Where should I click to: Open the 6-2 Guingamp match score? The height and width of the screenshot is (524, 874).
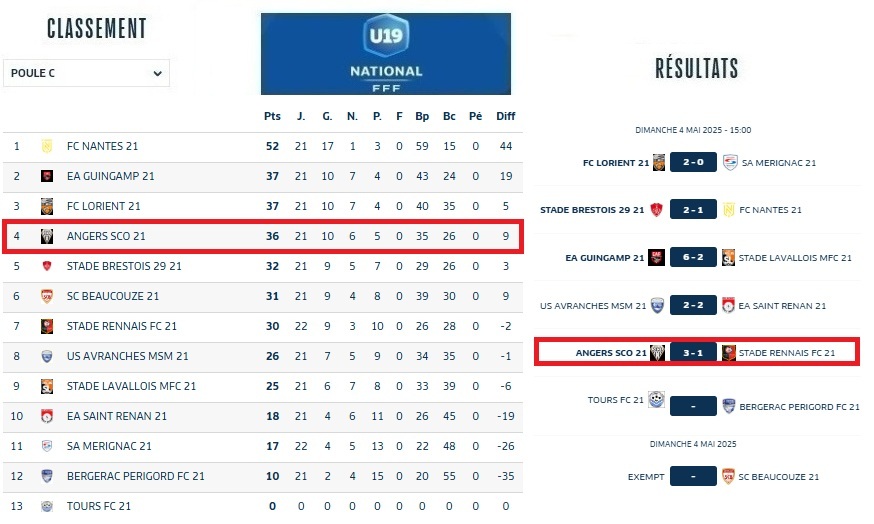(693, 258)
